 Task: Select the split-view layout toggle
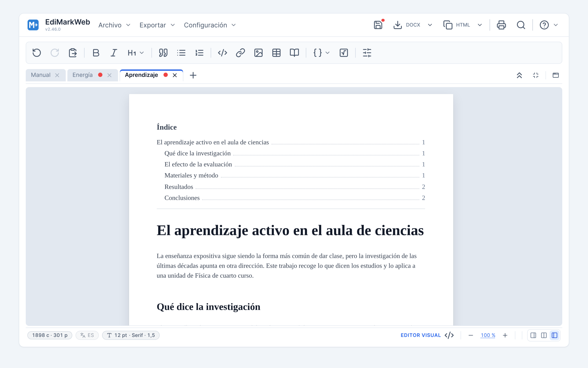pyautogui.click(x=544, y=335)
